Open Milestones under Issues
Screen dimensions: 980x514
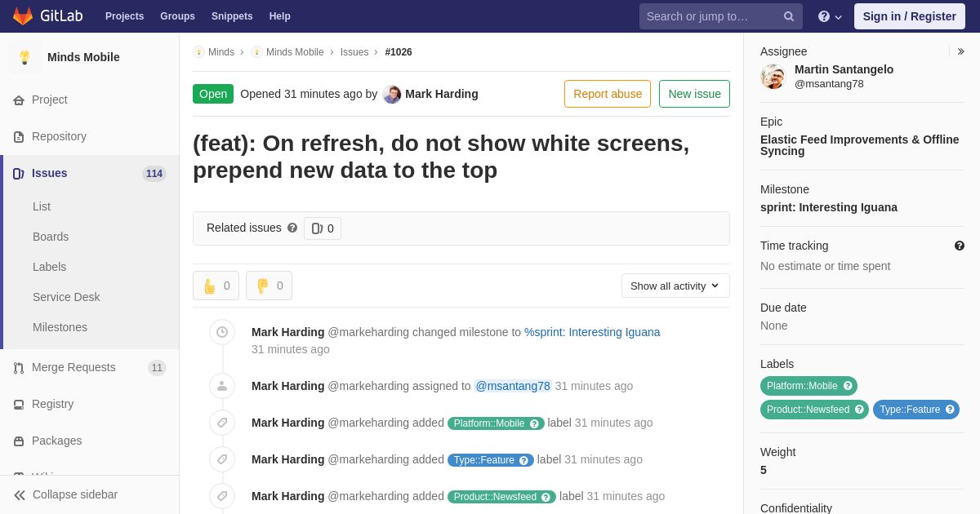click(x=60, y=327)
